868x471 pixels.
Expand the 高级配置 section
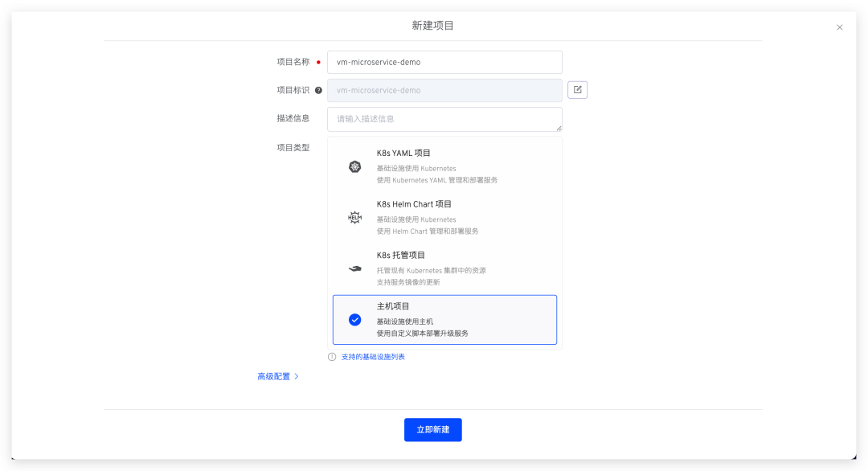278,376
